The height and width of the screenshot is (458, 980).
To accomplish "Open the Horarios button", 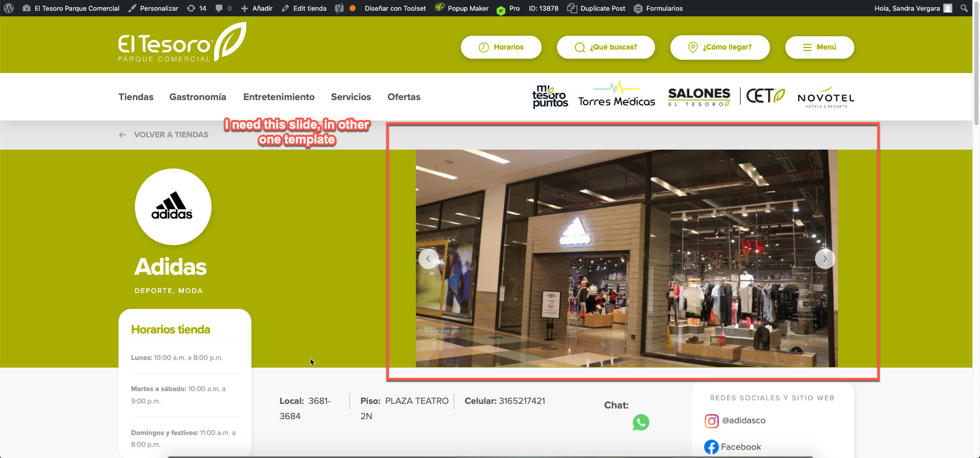I will 501,47.
